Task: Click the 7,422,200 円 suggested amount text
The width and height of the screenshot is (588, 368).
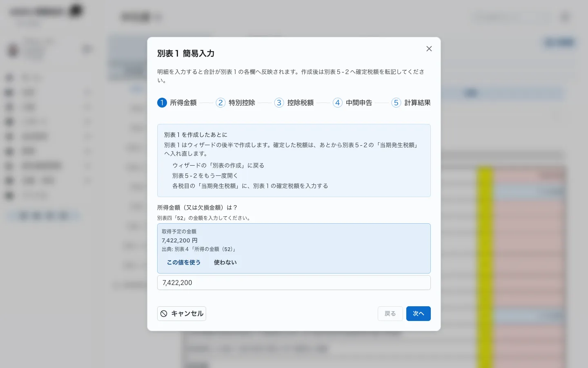Action: [x=180, y=240]
